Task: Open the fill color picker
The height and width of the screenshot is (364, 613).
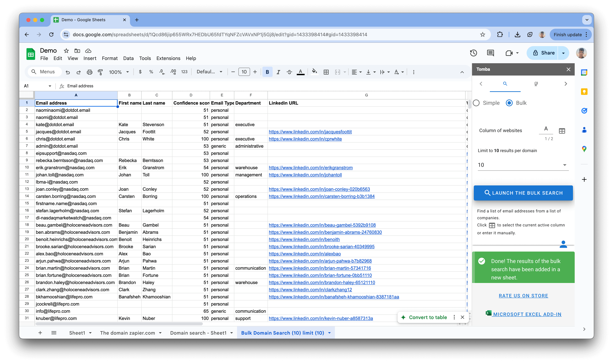Action: (x=314, y=72)
